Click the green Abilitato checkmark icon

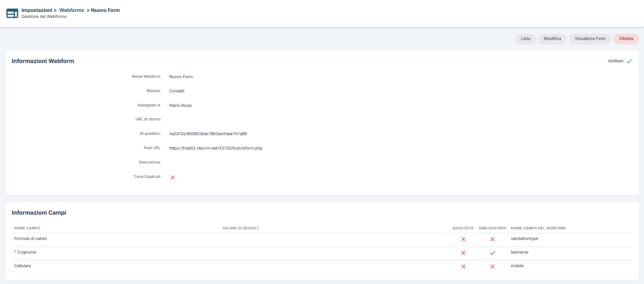point(629,61)
